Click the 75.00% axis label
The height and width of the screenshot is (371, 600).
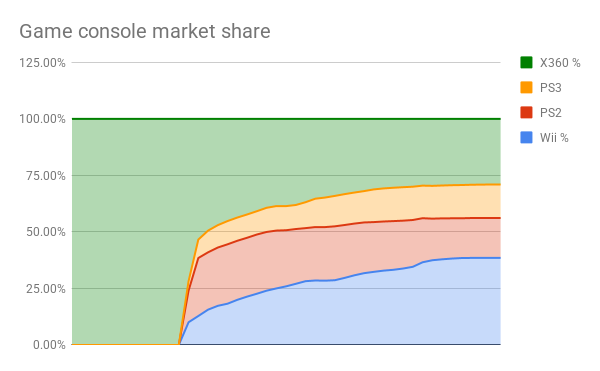[x=46, y=176]
